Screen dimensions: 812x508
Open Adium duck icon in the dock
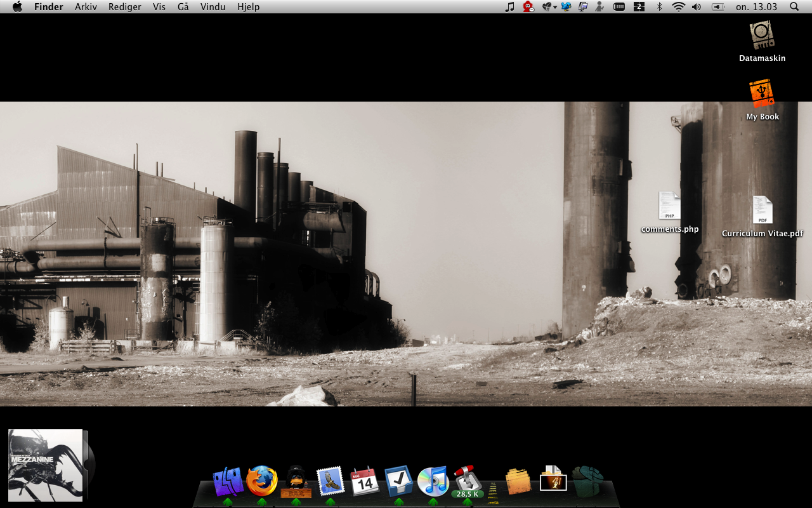pyautogui.click(x=296, y=481)
